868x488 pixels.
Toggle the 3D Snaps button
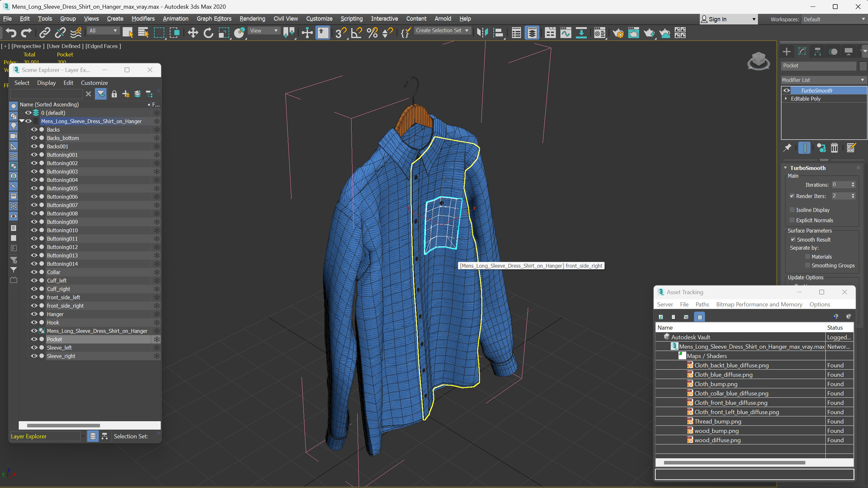point(341,33)
